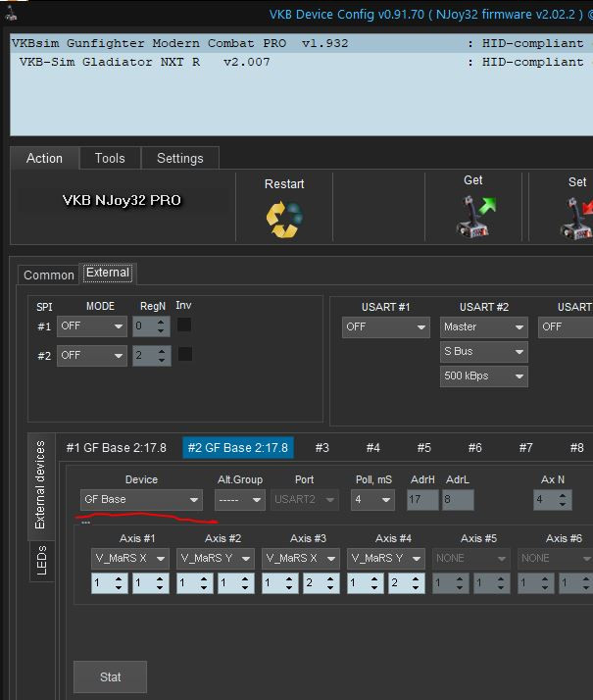This screenshot has height=700, width=593.
Task: Increase the Ax N stepper value
Action: pyautogui.click(x=563, y=495)
